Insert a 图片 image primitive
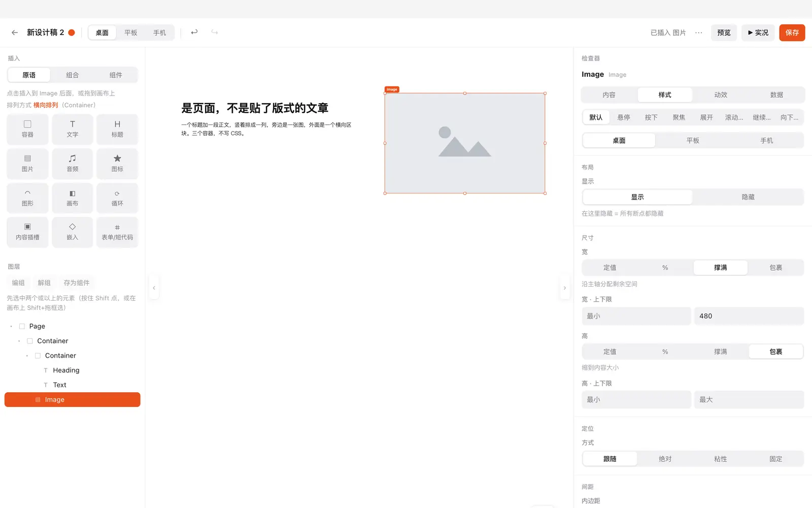Viewport: 812px width, 508px height. (27, 164)
